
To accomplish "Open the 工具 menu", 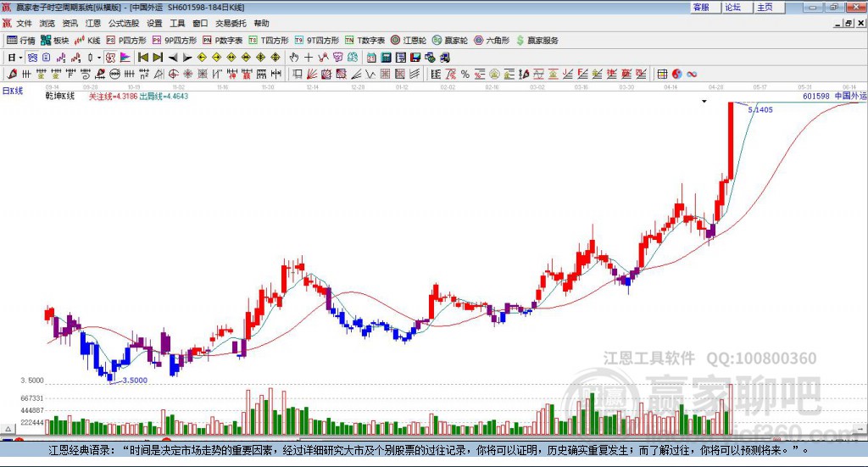I will [177, 23].
